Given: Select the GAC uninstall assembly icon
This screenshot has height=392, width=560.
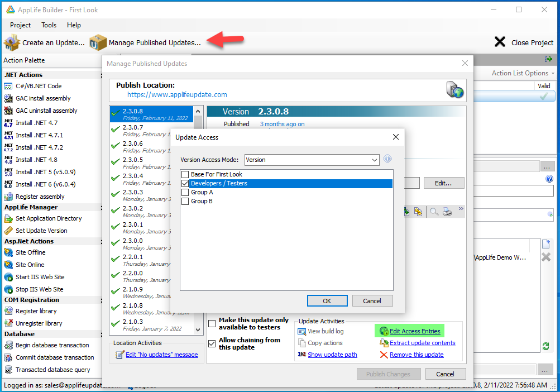Looking at the screenshot, I should pos(8,111).
